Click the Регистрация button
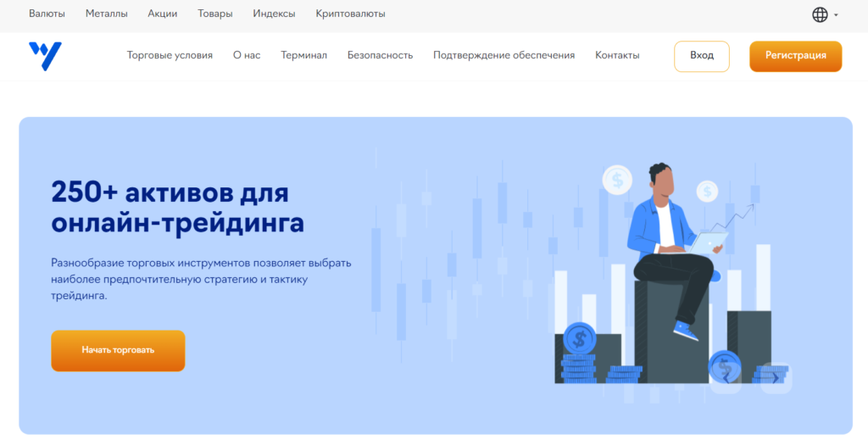 coord(795,56)
